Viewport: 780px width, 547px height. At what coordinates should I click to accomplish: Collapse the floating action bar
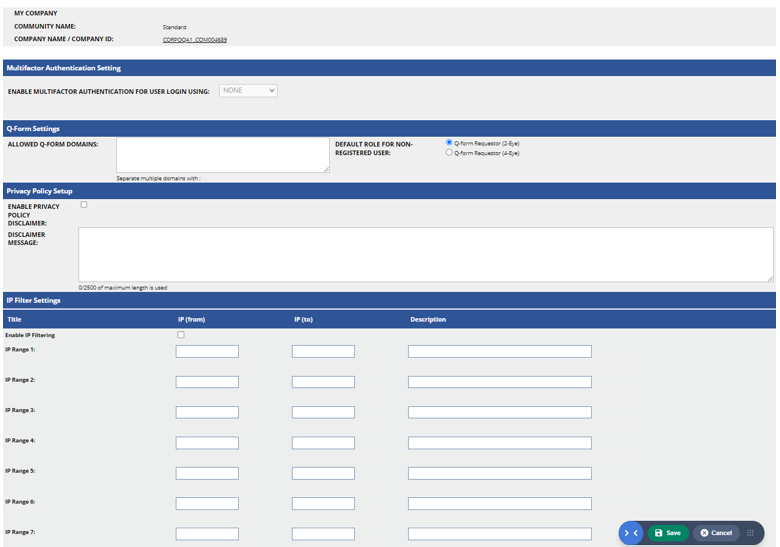coord(630,533)
